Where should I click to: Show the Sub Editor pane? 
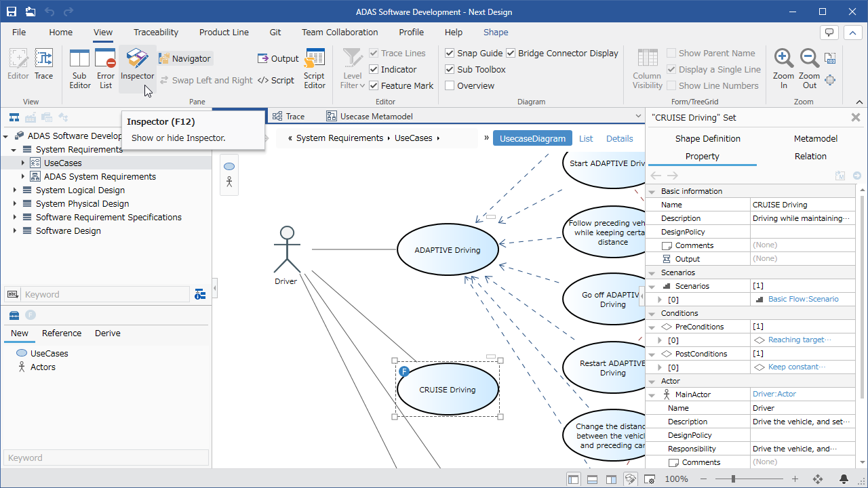pyautogui.click(x=80, y=68)
